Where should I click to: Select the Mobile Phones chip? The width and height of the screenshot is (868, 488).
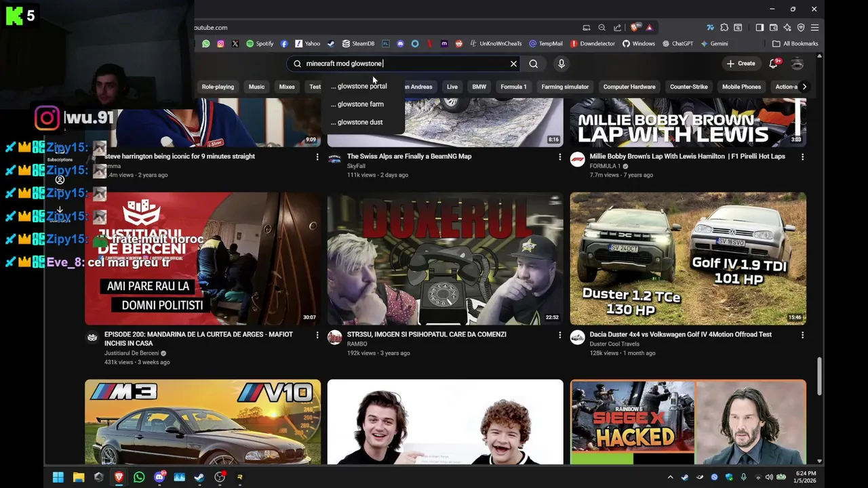[741, 87]
